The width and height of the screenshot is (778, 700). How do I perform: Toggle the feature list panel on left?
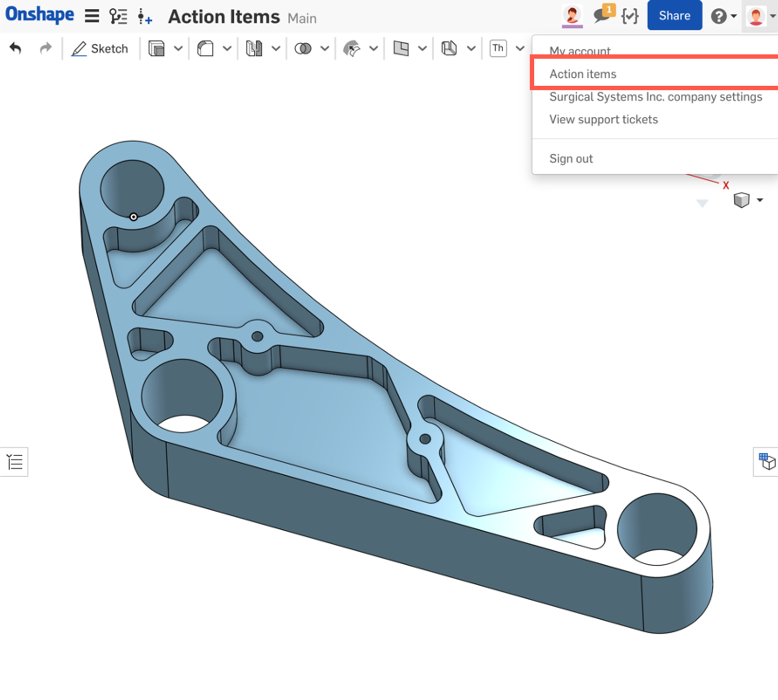(15, 461)
